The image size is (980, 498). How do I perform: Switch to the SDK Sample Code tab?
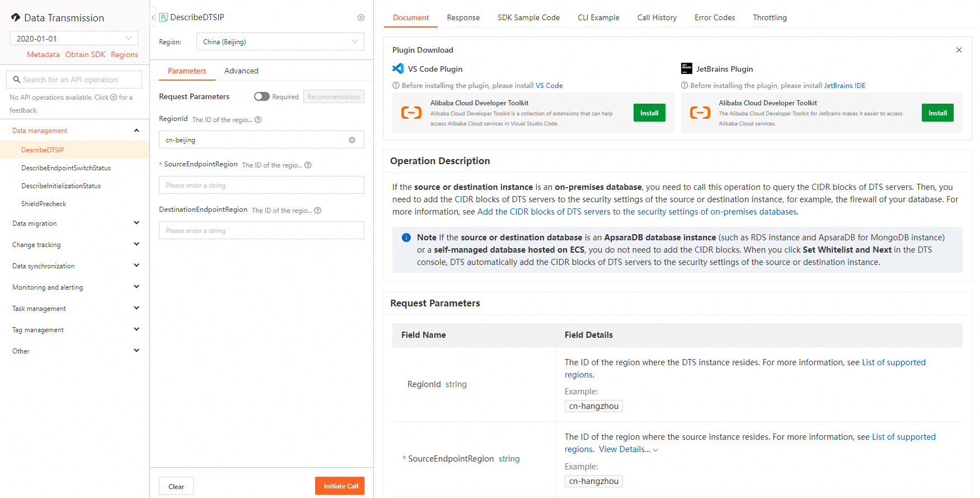(x=528, y=17)
